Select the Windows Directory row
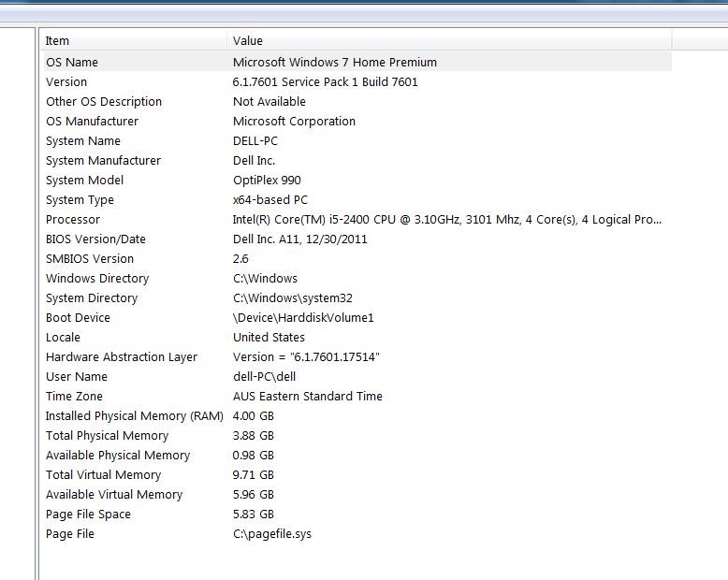Screen dimensions: 728x580 pos(357,279)
